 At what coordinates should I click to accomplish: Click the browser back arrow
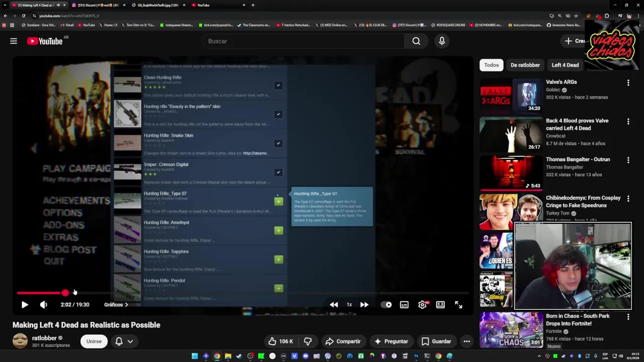point(6,16)
